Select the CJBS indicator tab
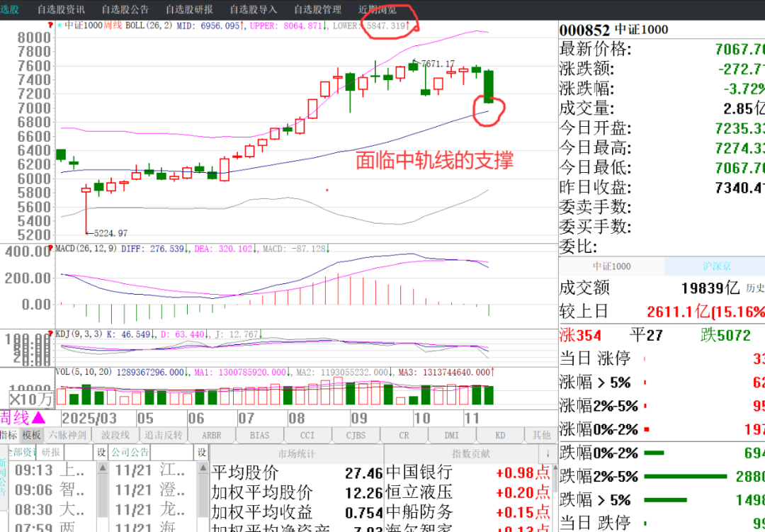The image size is (765, 532). point(356,435)
